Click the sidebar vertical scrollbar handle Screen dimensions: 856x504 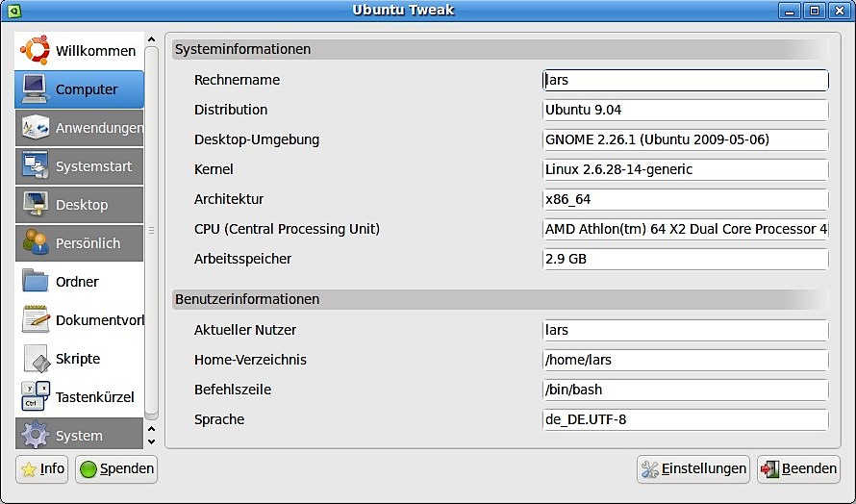click(x=151, y=232)
